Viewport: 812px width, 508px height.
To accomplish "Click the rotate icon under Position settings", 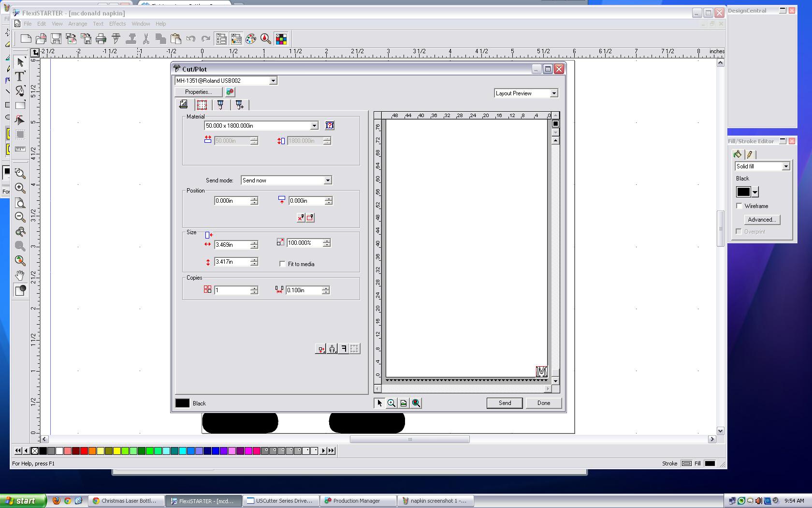I will click(x=309, y=218).
